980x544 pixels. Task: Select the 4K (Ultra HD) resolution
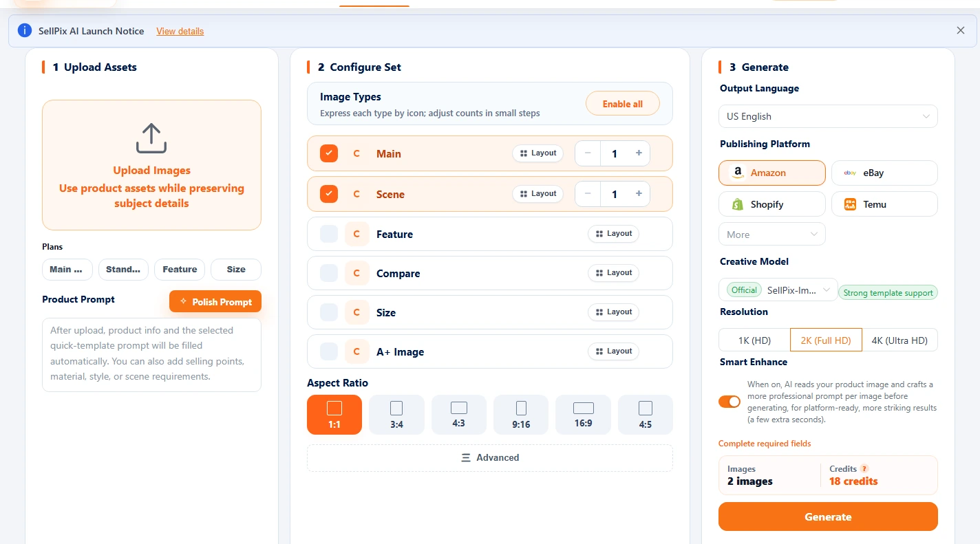899,340
